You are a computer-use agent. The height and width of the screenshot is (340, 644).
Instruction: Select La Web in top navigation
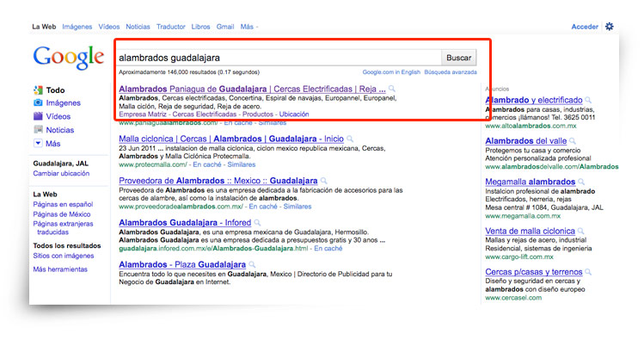coord(44,27)
